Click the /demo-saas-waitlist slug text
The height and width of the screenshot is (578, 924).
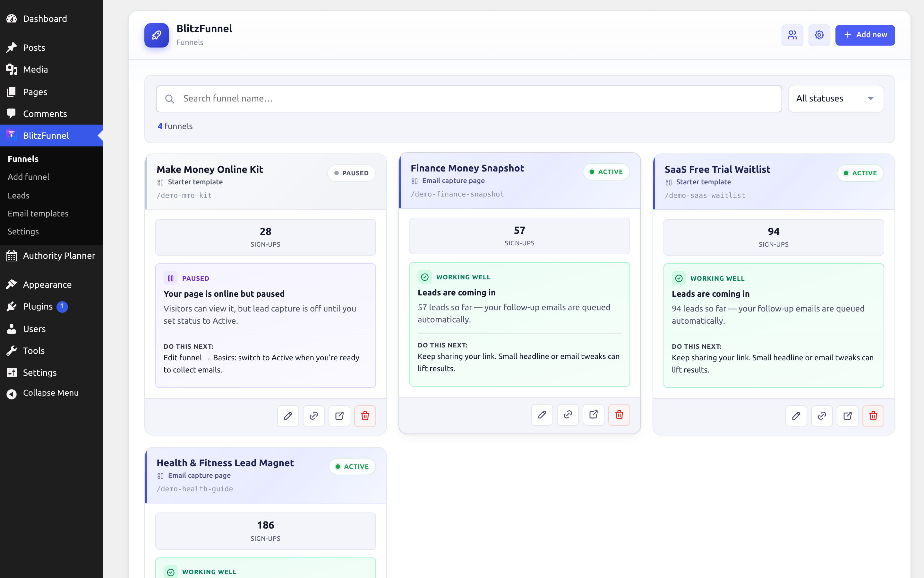(x=705, y=195)
